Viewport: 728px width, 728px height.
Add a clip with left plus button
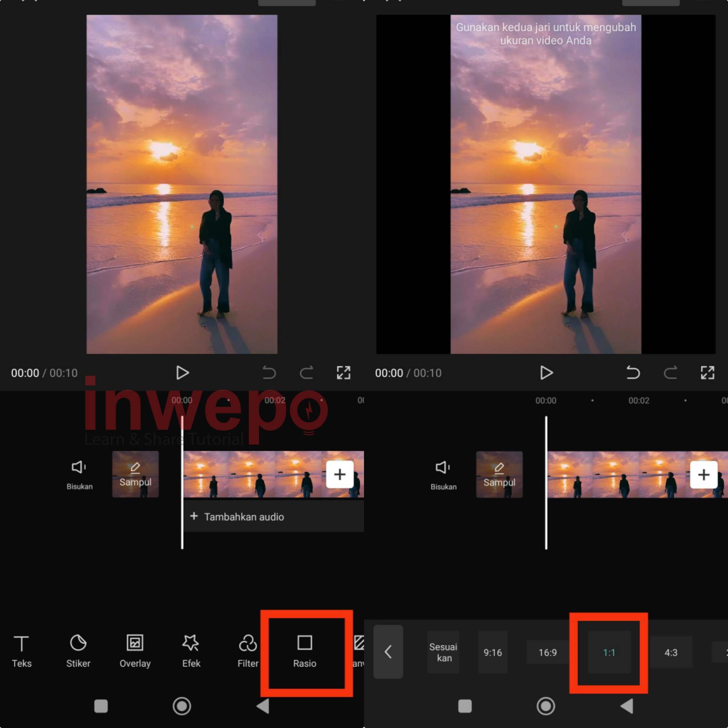[x=339, y=474]
